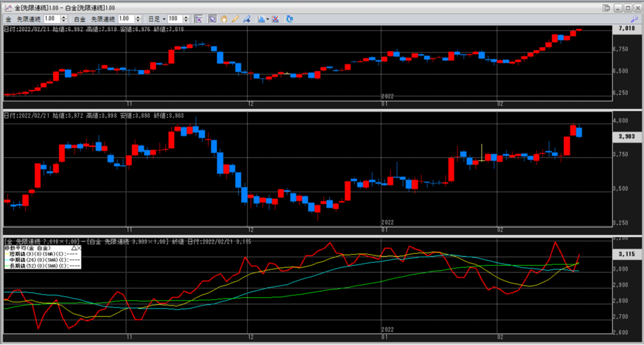Select the pencil drawing tool

point(235,19)
